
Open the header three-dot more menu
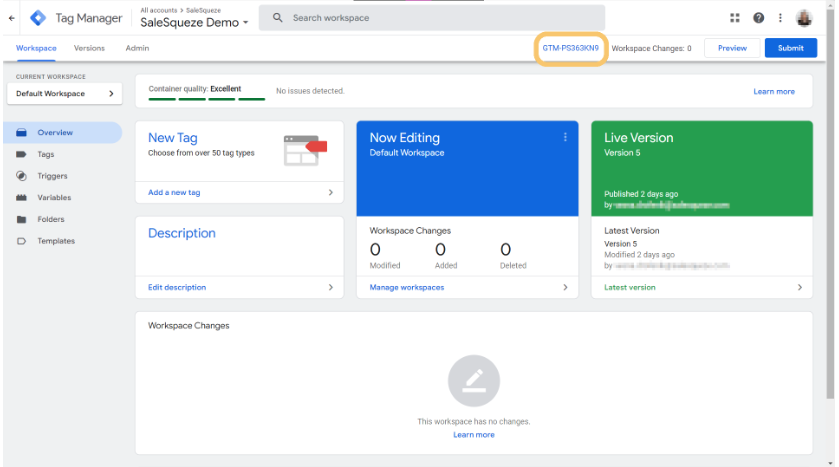click(x=780, y=18)
